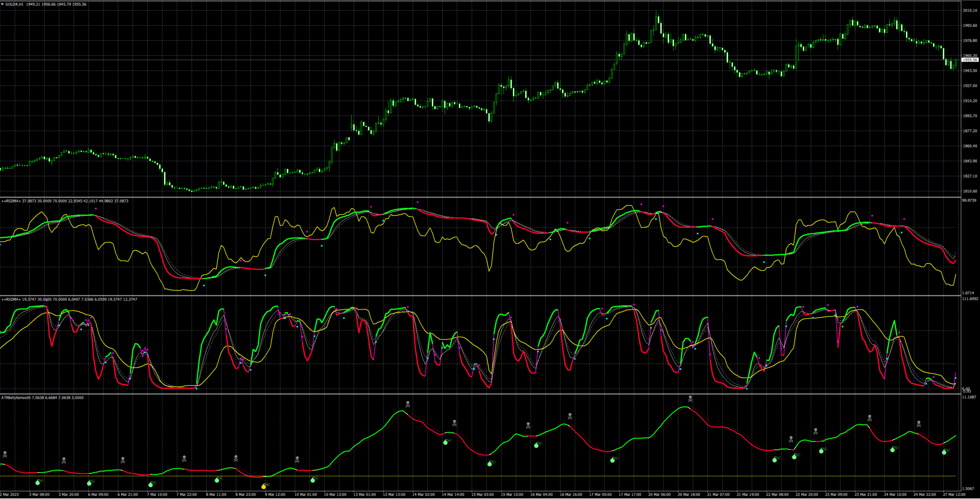The image size is (980, 499).
Task: Click the yellow bomb icon near 9 Mar
Action: pyautogui.click(x=264, y=486)
